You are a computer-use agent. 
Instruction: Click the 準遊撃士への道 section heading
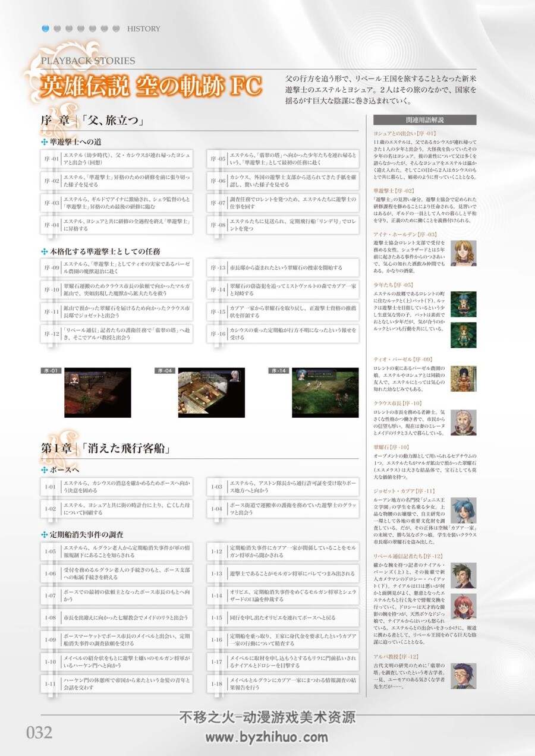[75, 141]
